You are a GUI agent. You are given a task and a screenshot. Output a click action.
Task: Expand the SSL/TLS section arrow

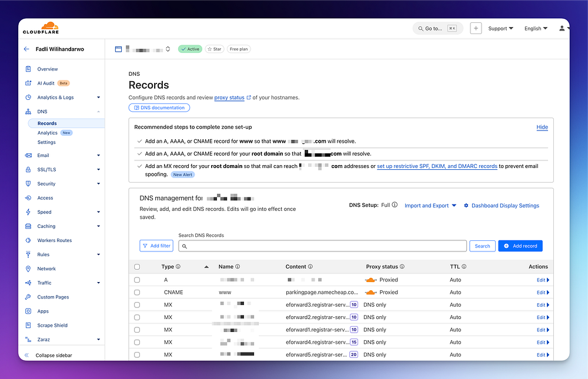(99, 169)
